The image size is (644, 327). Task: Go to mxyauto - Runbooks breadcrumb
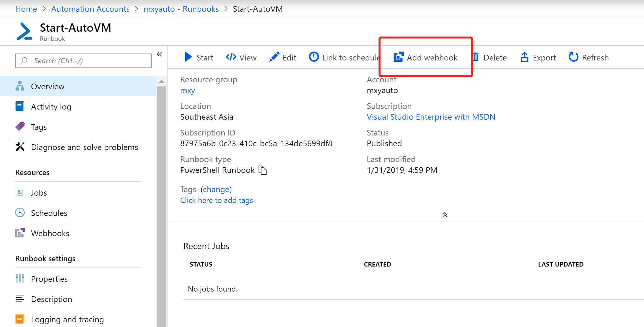[181, 9]
